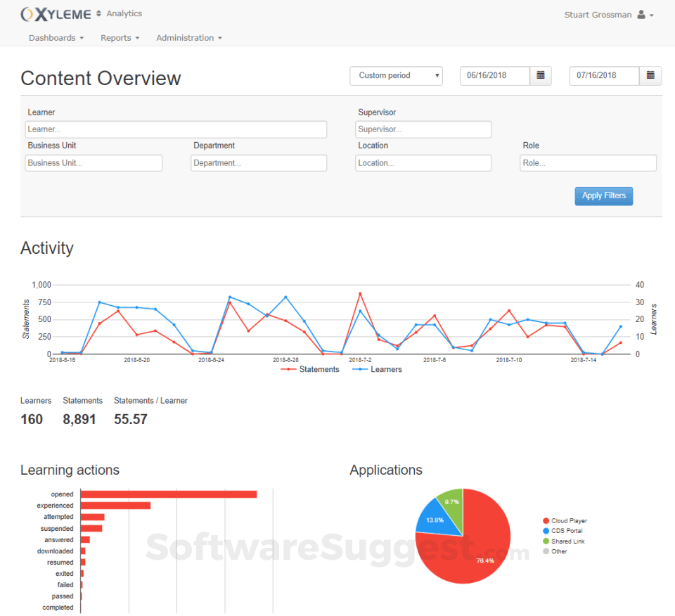The image size is (675, 616).
Task: Open the Reports menu
Action: point(120,38)
